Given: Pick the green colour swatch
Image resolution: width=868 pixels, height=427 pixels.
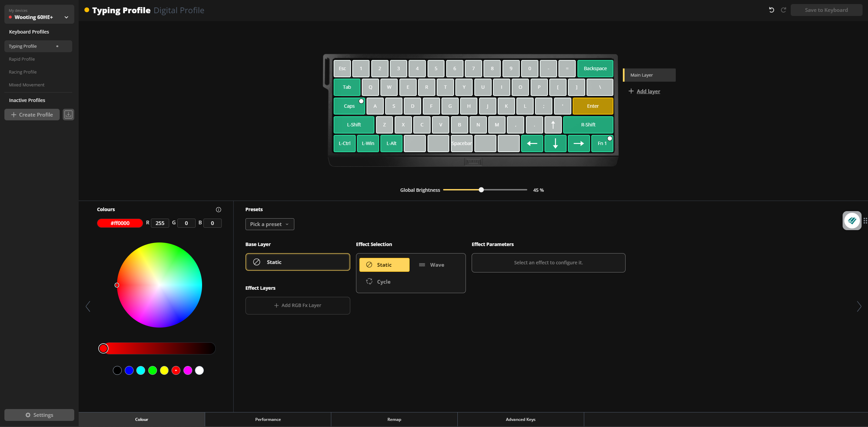Looking at the screenshot, I should click(153, 370).
